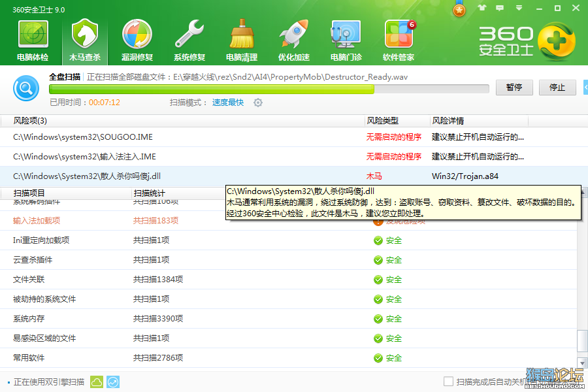Click the blue magnifier scan icon
The height and width of the screenshot is (392, 588).
coord(26,89)
